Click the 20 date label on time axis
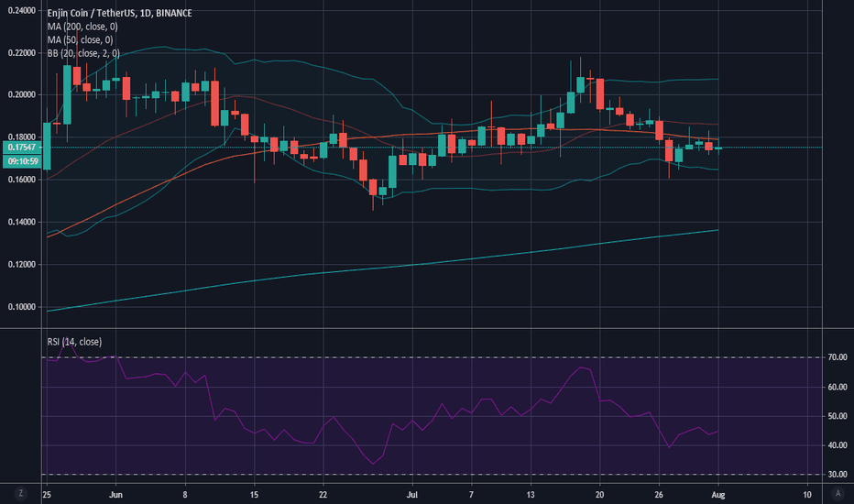The width and height of the screenshot is (854, 504). click(599, 495)
